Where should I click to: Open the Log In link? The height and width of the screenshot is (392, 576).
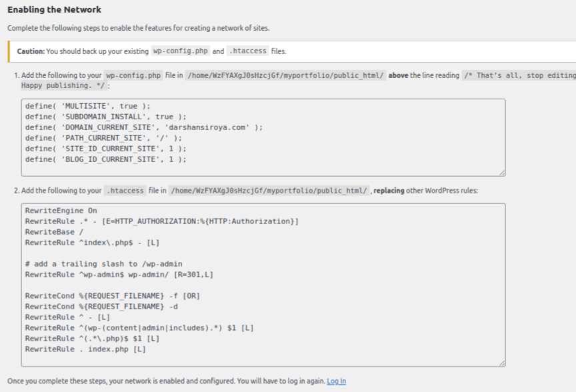coord(336,381)
